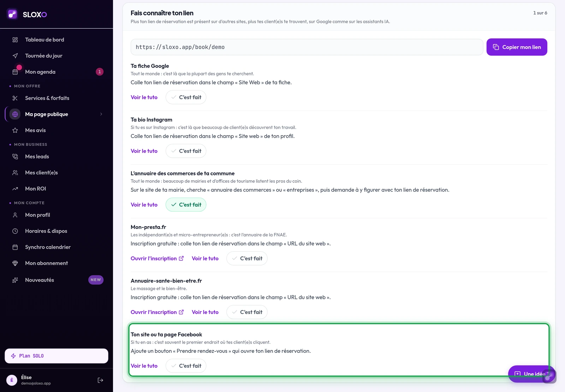
Task: Click the "Fais connaître ton lien" heading
Action: (162, 13)
